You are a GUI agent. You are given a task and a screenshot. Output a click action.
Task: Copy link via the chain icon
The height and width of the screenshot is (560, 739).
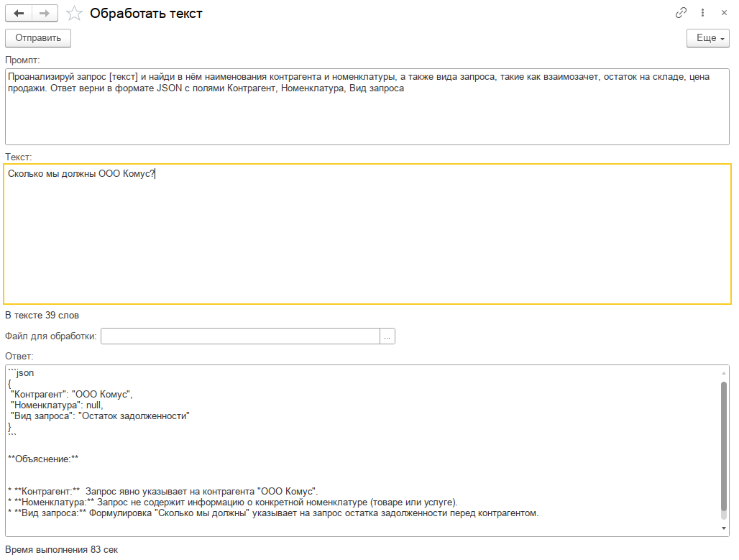click(681, 13)
